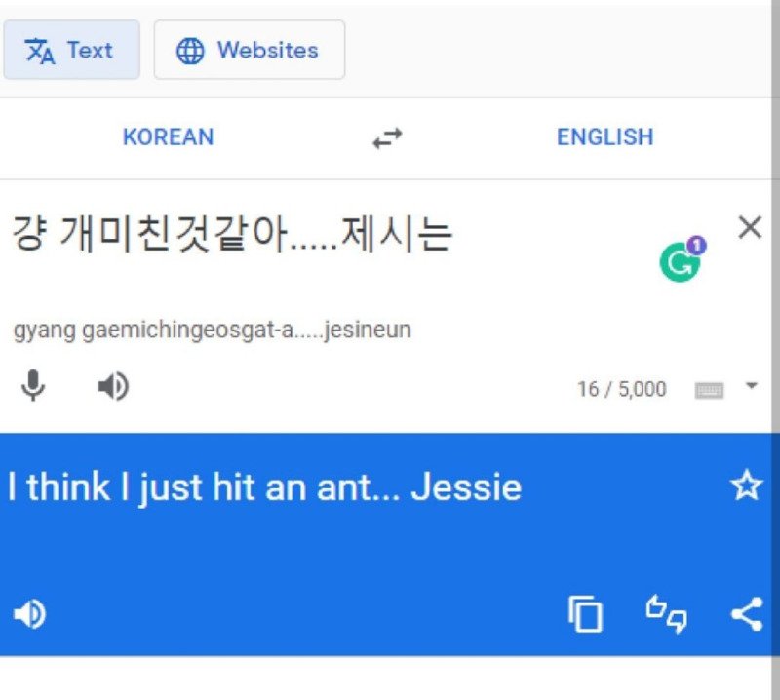This screenshot has height=700, width=780.
Task: Click the vertical scrollbar on the right edge
Action: (x=775, y=348)
